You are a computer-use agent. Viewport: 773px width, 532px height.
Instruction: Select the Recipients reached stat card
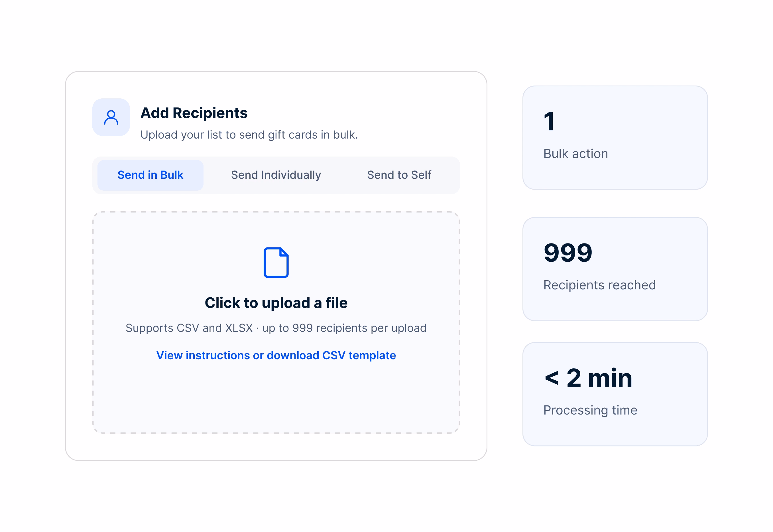[615, 269]
